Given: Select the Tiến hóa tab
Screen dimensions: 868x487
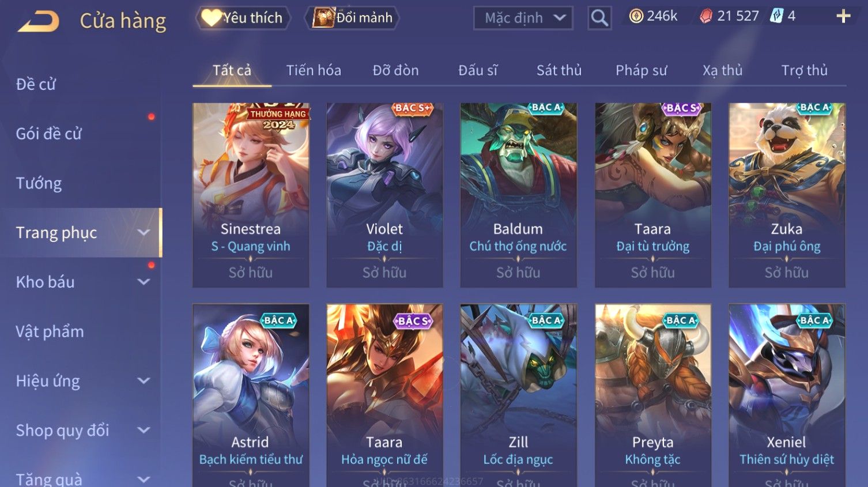Looking at the screenshot, I should (x=314, y=70).
